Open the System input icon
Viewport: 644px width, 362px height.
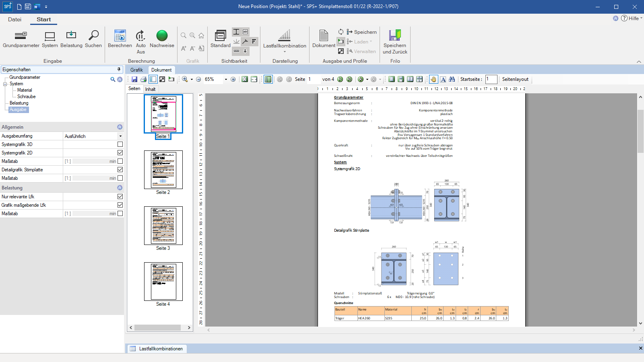coord(50,39)
